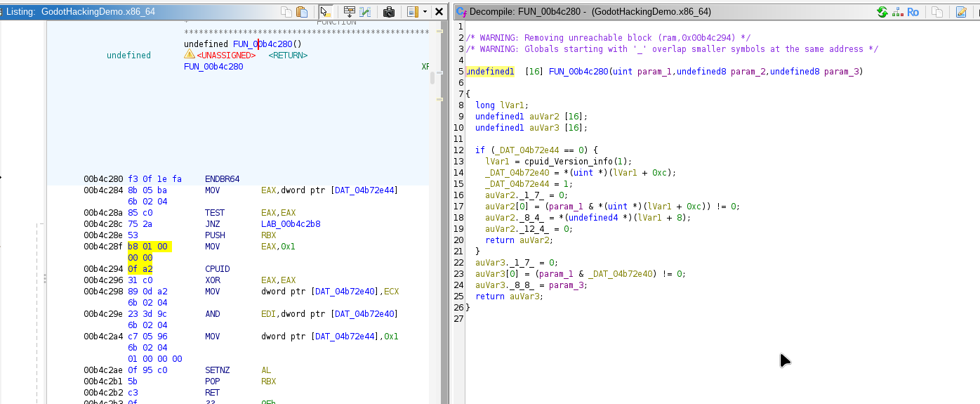Open the Diff View icon in Listing toolbar
The width and height of the screenshot is (980, 404).
coord(365,12)
